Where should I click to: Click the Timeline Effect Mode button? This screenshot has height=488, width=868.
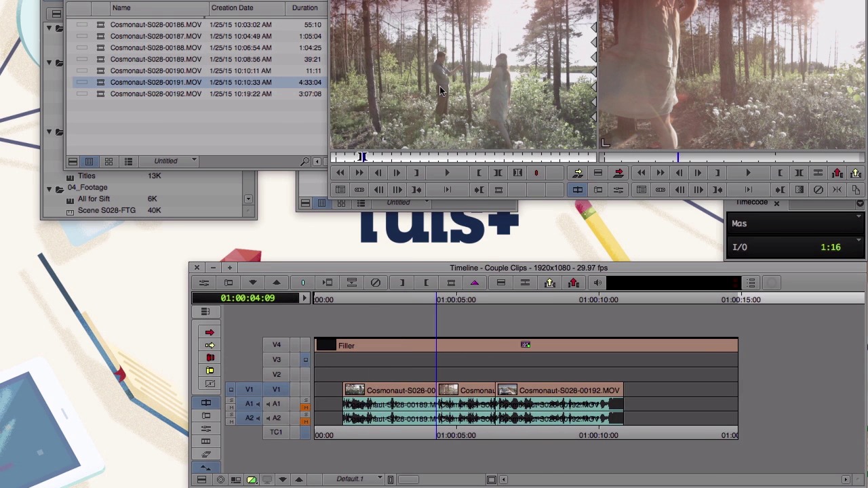(229, 283)
